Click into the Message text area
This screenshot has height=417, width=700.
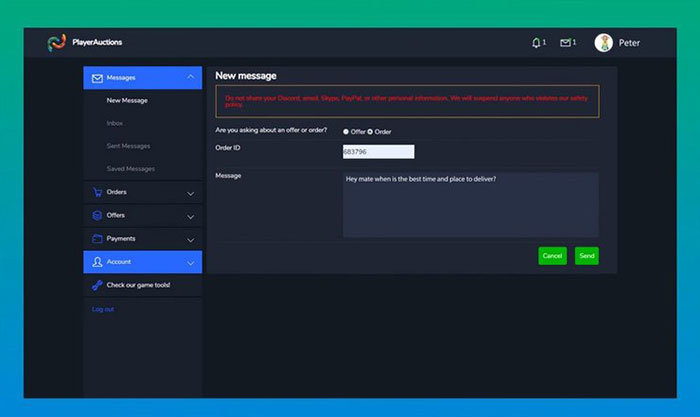tap(471, 205)
